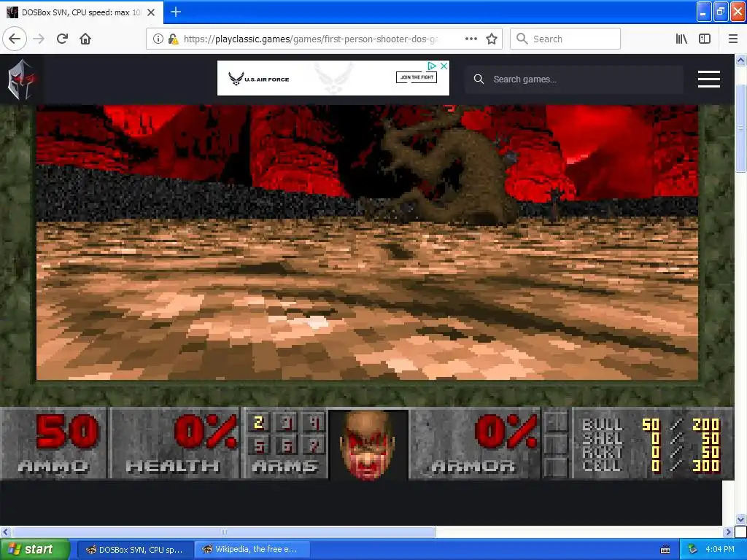Screen dimensions: 747x560
Task: Click the on-screen keyboard tray icon
Action: tap(665, 550)
